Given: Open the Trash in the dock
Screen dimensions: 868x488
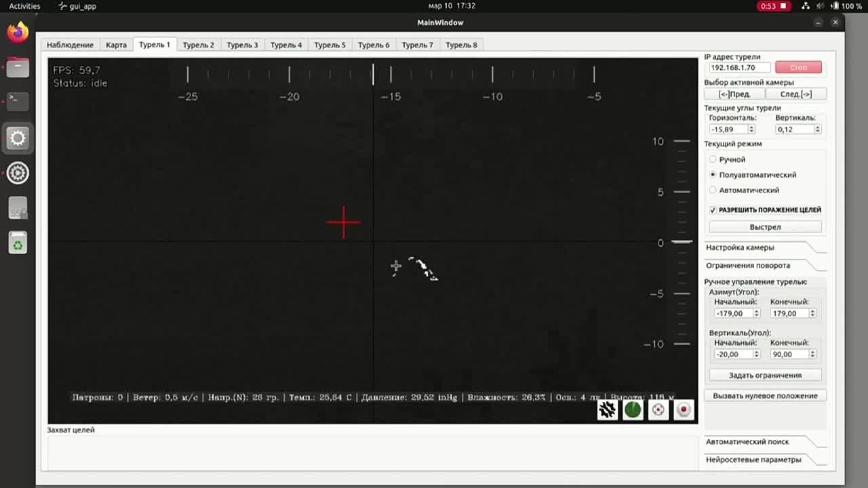Looking at the screenshot, I should click(x=18, y=243).
